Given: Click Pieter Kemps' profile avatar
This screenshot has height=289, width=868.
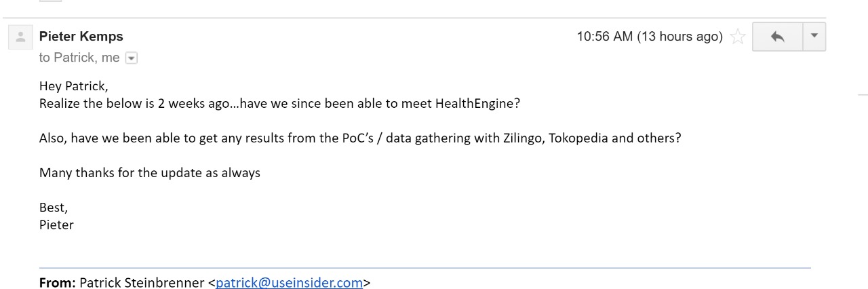Looking at the screenshot, I should 20,37.
